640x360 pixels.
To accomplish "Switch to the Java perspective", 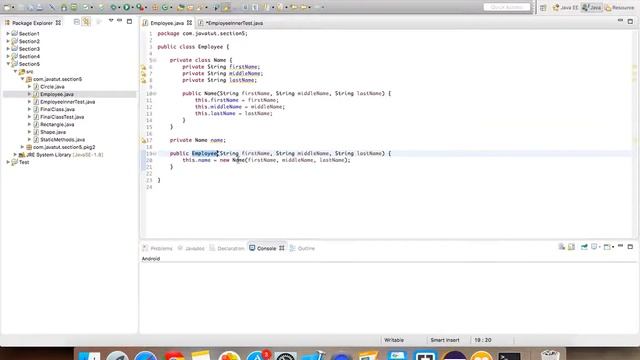I will click(591, 8).
